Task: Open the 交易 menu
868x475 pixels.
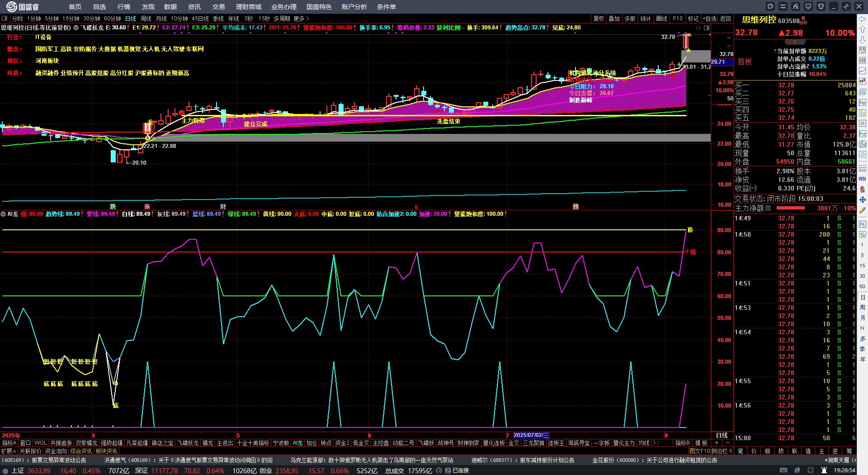Action: (219, 7)
